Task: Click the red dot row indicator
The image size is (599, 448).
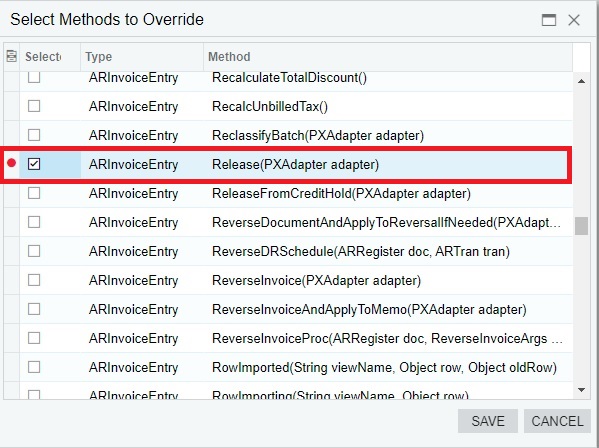Action: pos(11,163)
